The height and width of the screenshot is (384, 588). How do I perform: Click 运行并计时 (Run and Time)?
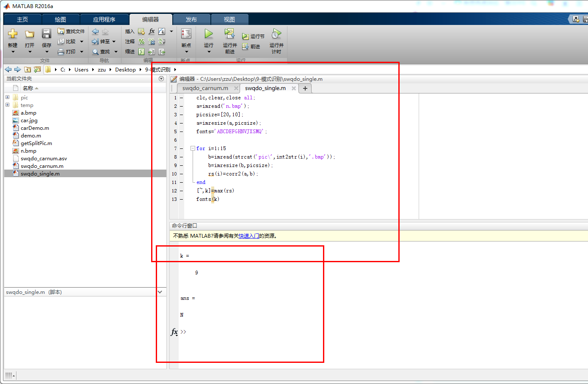click(x=276, y=41)
